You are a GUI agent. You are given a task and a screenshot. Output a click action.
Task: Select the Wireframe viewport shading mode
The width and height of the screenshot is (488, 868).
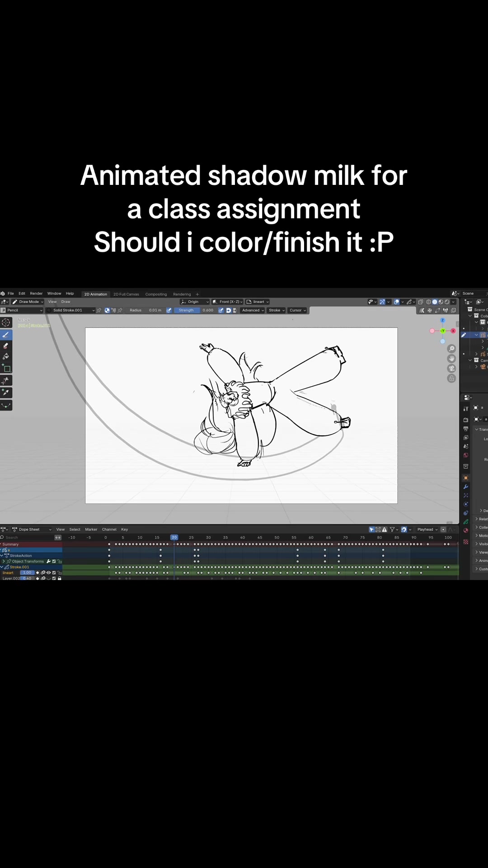428,302
